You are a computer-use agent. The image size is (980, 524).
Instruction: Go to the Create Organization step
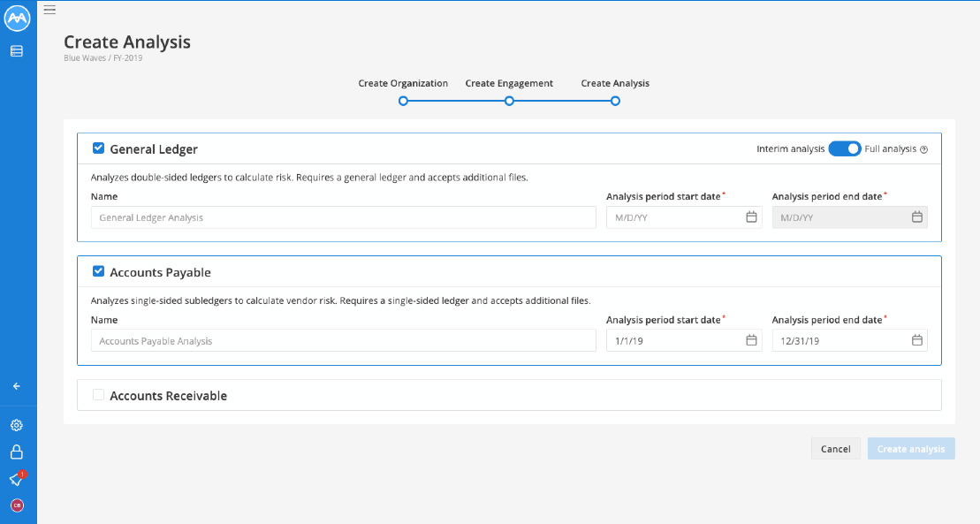click(x=403, y=101)
